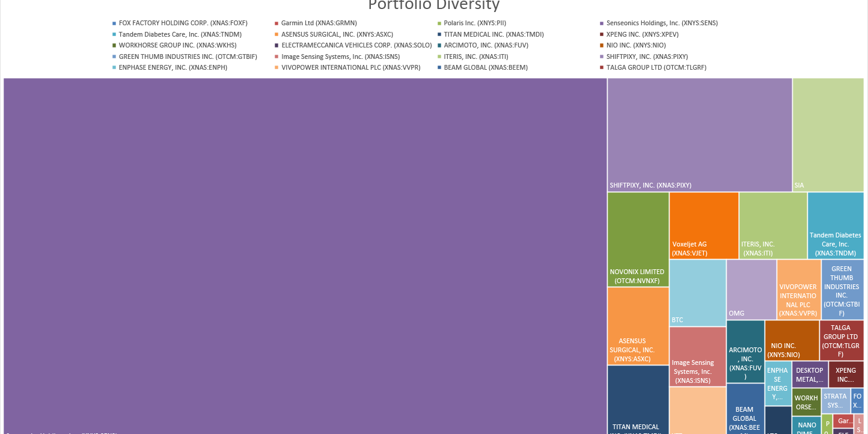This screenshot has width=868, height=434.
Task: Select the NOVONIX LIMITED treemap tile
Action: 638,239
